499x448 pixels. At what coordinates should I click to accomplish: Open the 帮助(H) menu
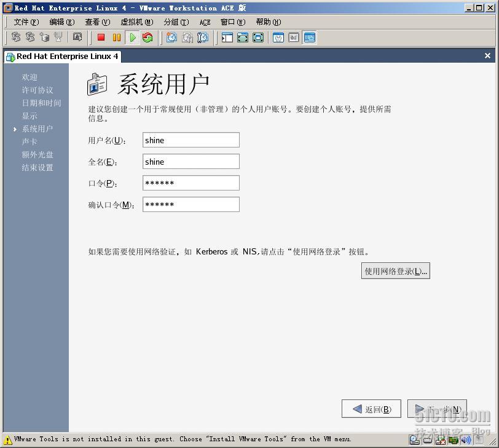point(269,22)
